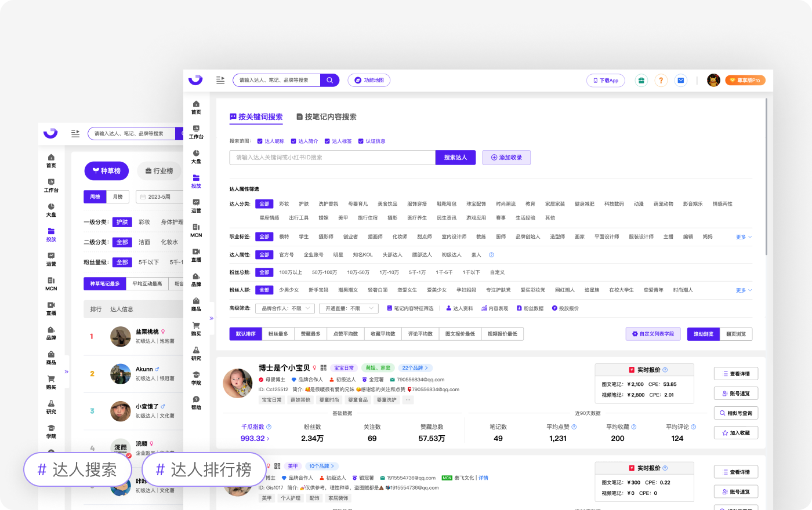Expand 更多 in the 职业标签 row
This screenshot has height=510, width=812.
click(743, 237)
